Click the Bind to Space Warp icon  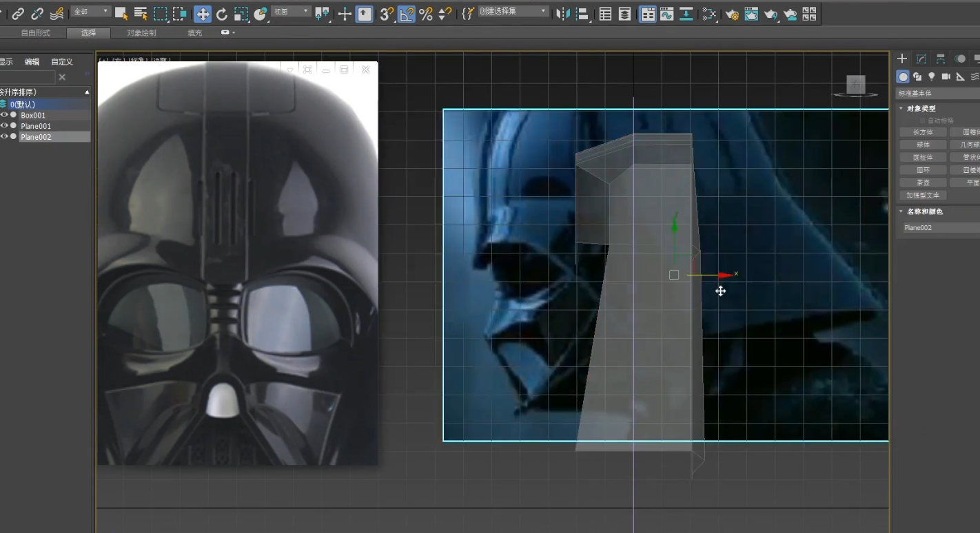57,13
